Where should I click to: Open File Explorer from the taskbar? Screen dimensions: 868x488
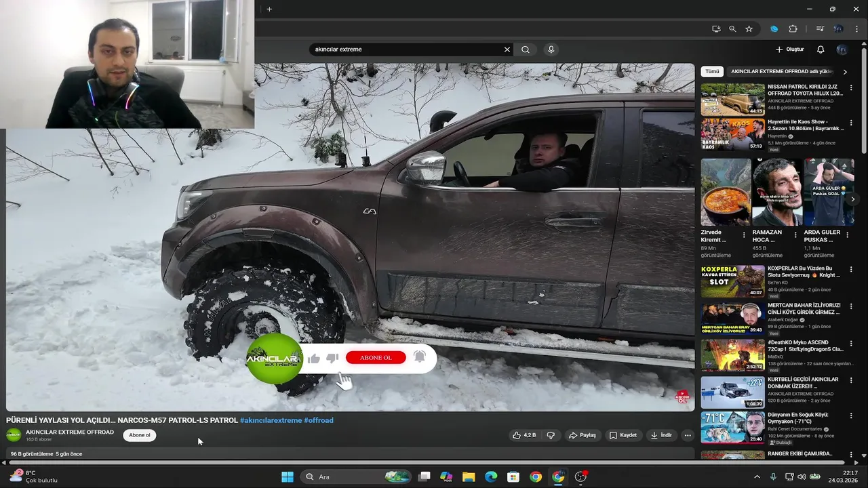coord(469,476)
